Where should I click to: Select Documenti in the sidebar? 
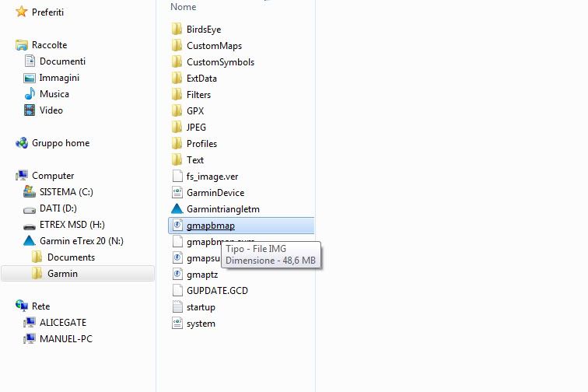(63, 61)
